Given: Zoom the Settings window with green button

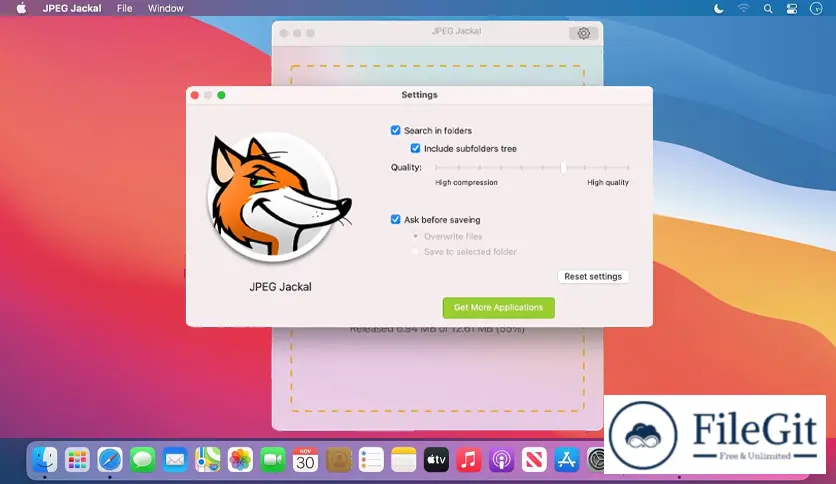Looking at the screenshot, I should tap(221, 95).
